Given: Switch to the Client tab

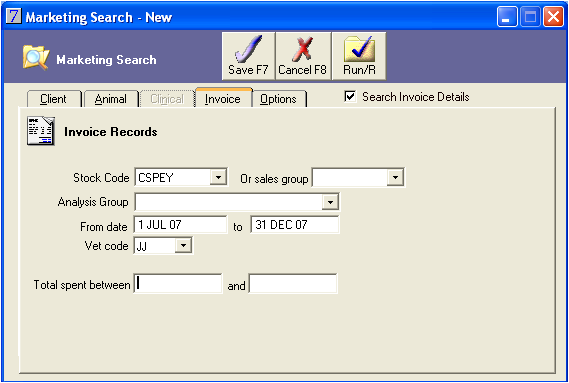Looking at the screenshot, I should [x=53, y=99].
